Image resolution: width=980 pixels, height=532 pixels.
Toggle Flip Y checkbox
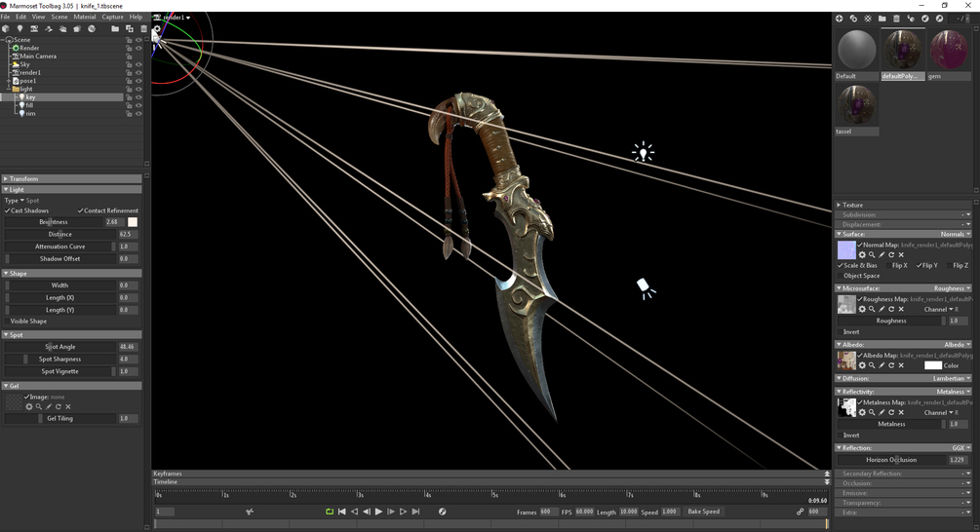[920, 265]
